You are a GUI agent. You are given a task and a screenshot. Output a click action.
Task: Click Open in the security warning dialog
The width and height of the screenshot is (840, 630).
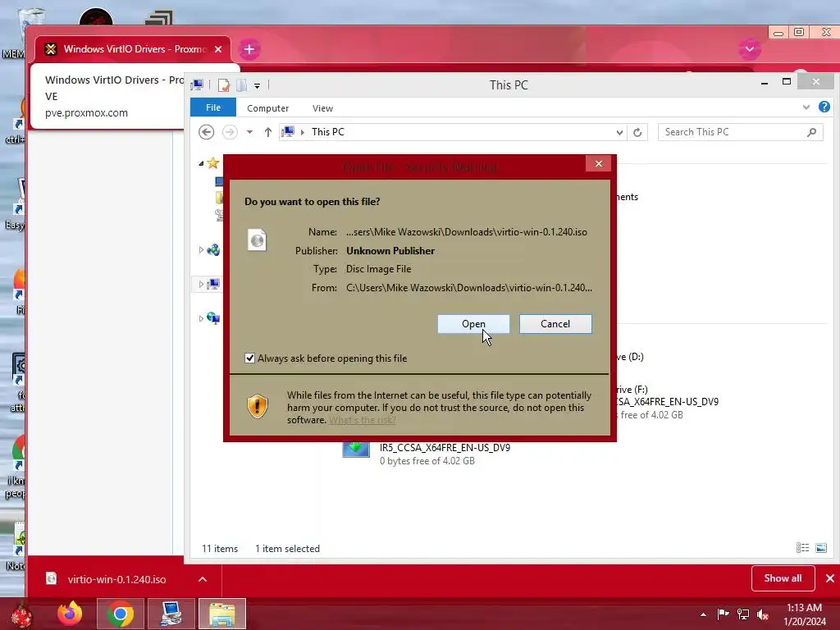[x=473, y=323]
